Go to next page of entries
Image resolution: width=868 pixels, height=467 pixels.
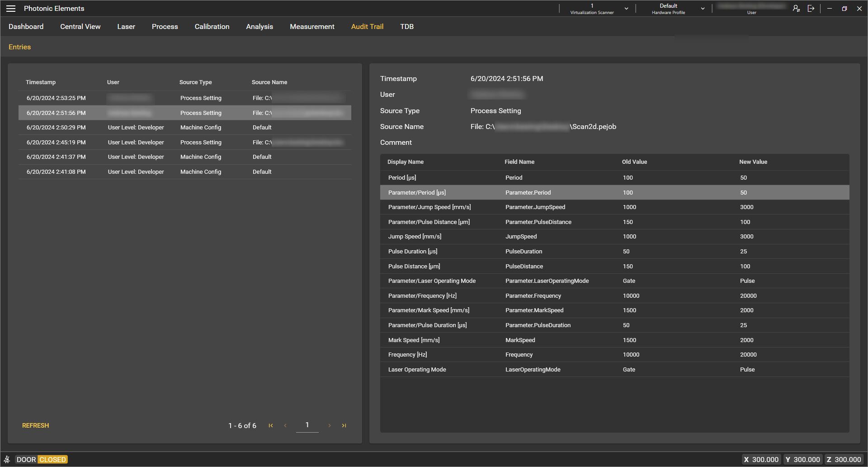click(x=330, y=425)
